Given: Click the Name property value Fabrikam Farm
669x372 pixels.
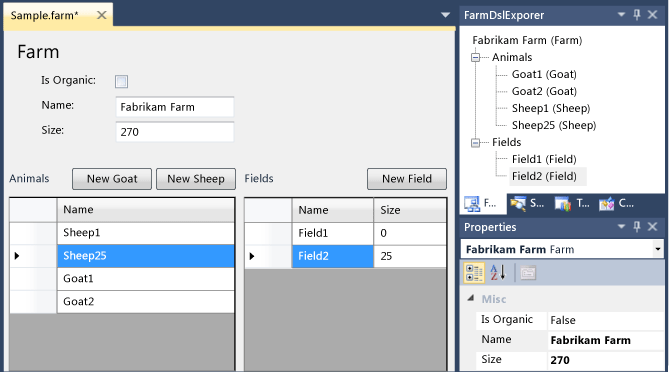Looking at the screenshot, I should (x=605, y=340).
